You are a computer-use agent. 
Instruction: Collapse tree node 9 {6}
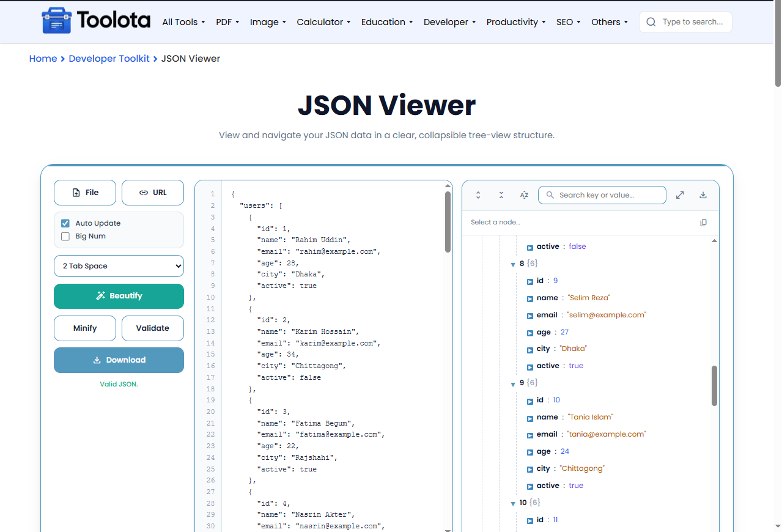pos(513,383)
